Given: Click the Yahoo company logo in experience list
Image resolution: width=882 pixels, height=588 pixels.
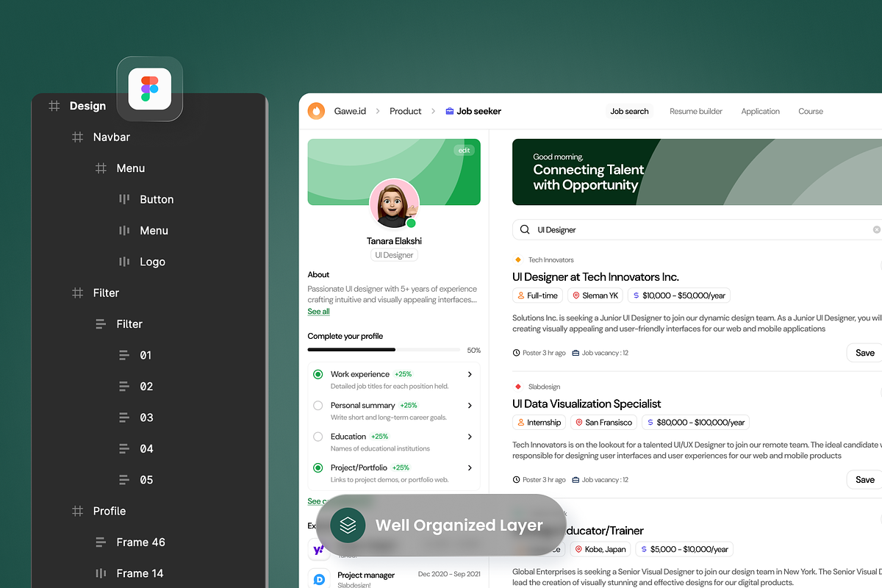Looking at the screenshot, I should (319, 549).
